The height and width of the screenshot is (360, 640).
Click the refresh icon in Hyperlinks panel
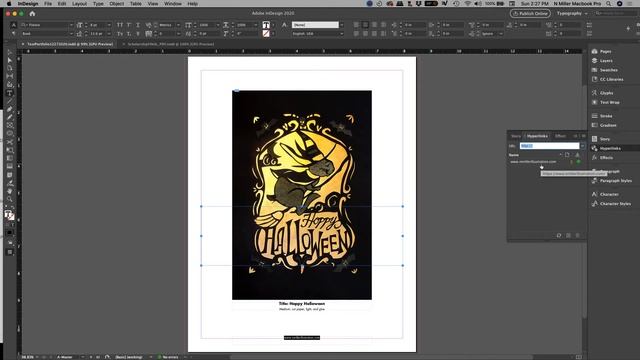pyautogui.click(x=559, y=236)
